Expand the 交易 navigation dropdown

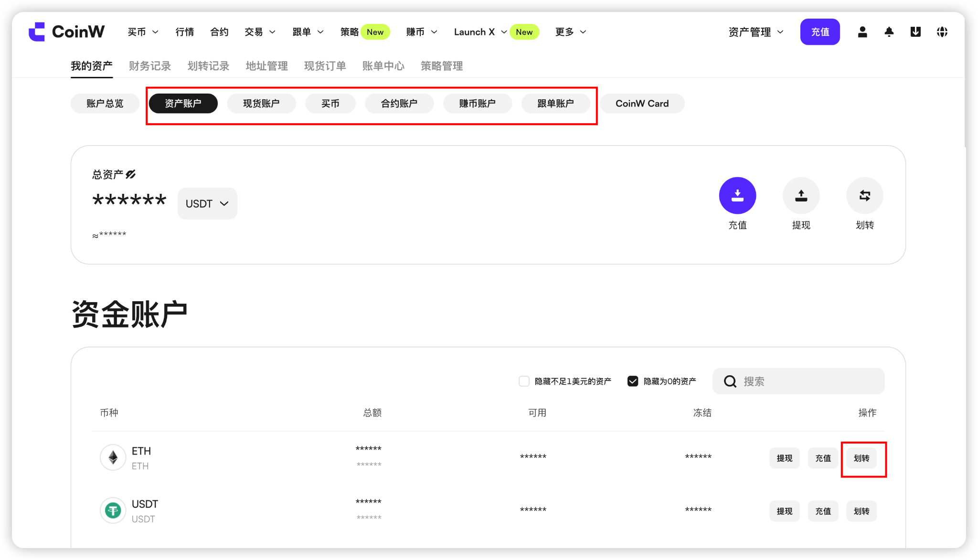pos(260,32)
